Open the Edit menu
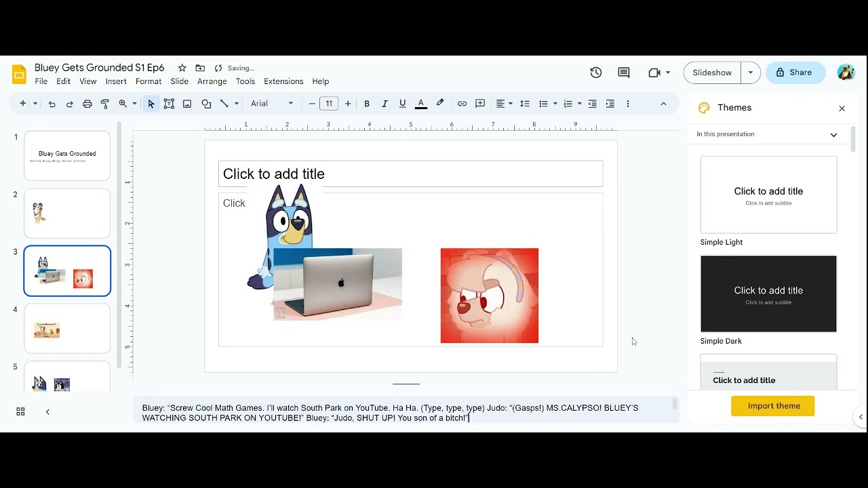 coord(63,81)
